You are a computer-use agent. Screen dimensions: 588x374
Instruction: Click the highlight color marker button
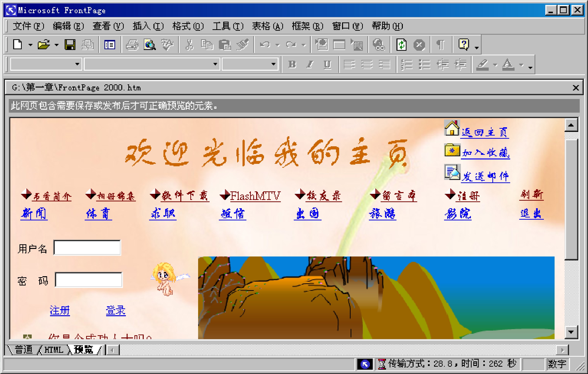tap(483, 65)
